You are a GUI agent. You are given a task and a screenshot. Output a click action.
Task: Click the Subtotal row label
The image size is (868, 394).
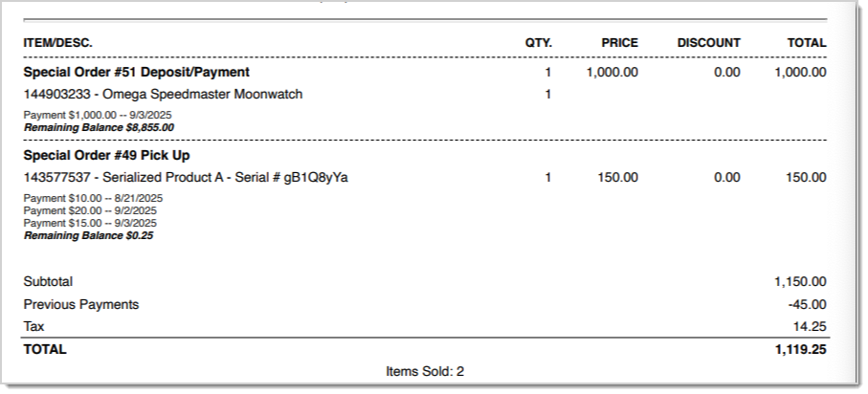tap(48, 282)
